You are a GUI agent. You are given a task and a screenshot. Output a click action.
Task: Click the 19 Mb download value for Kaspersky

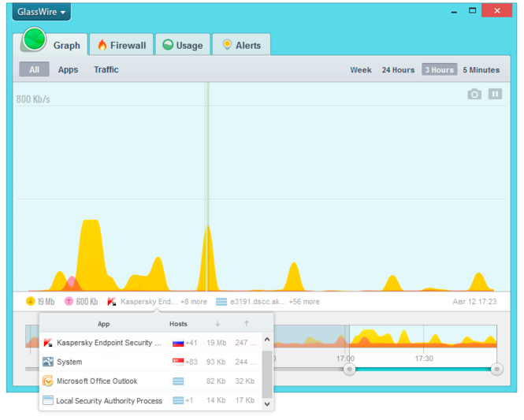click(x=216, y=343)
